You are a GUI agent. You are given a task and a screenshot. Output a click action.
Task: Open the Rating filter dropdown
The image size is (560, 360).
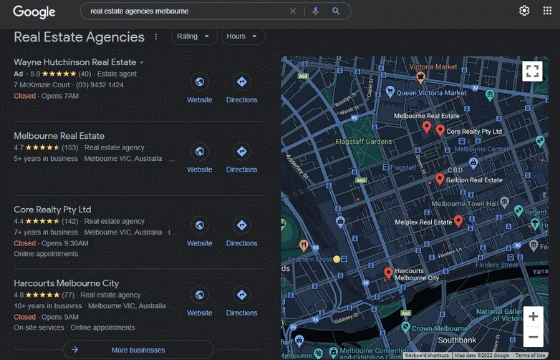click(x=194, y=36)
